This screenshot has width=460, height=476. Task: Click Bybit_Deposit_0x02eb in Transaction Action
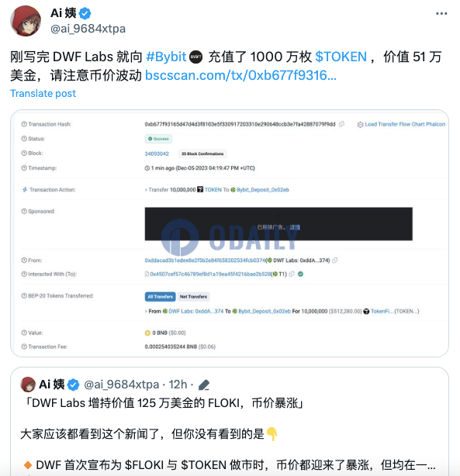(x=262, y=190)
